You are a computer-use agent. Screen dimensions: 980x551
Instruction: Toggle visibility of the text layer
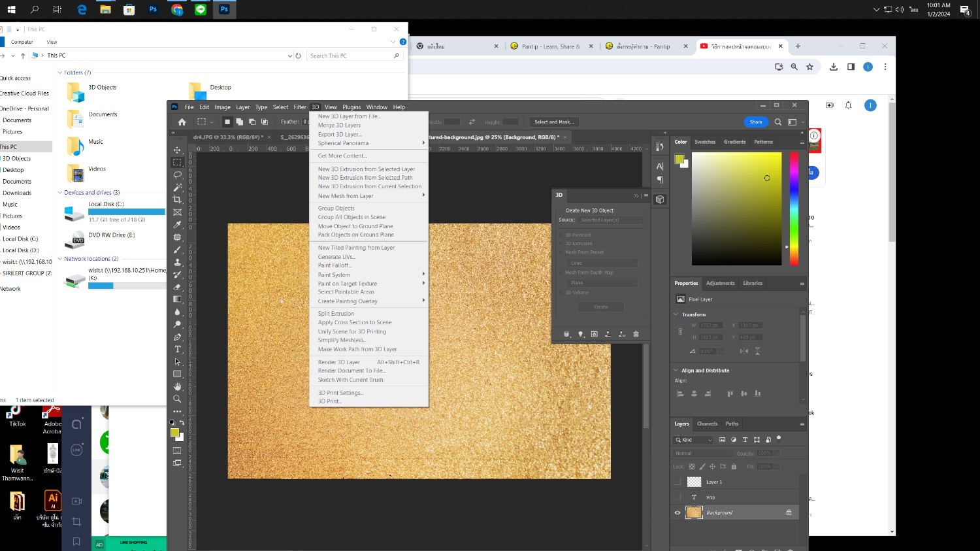tap(678, 497)
